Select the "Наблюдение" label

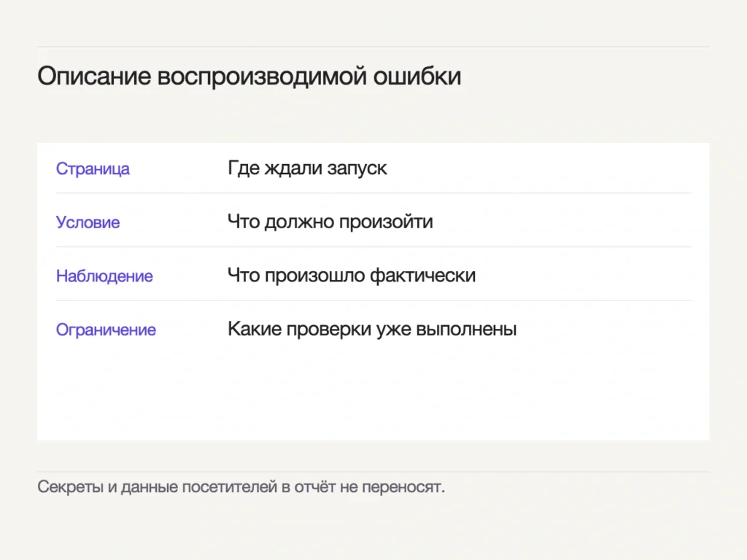[x=104, y=276]
